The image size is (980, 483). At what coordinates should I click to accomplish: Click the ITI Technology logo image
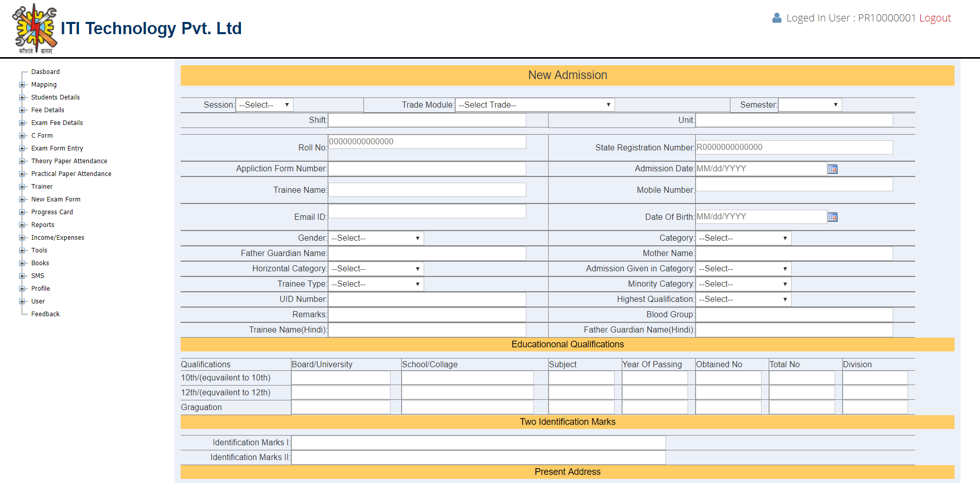[35, 29]
